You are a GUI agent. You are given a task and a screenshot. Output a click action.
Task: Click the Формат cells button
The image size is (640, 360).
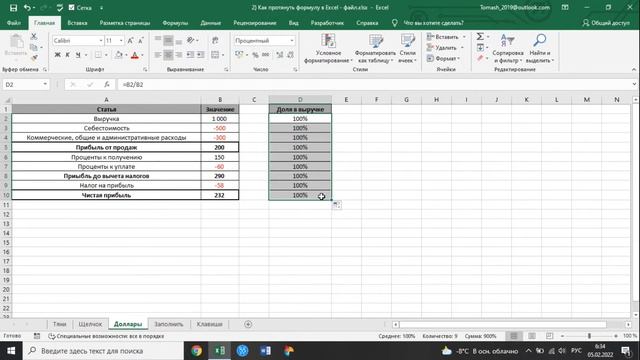[444, 58]
